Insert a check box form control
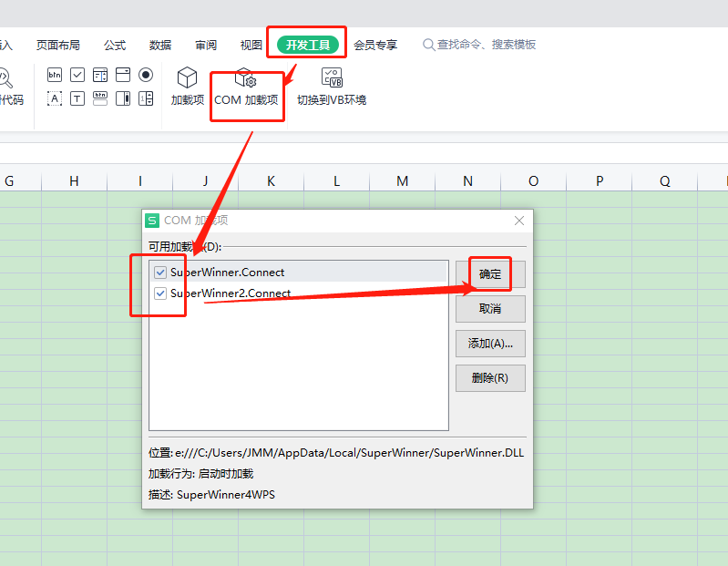 pos(77,75)
